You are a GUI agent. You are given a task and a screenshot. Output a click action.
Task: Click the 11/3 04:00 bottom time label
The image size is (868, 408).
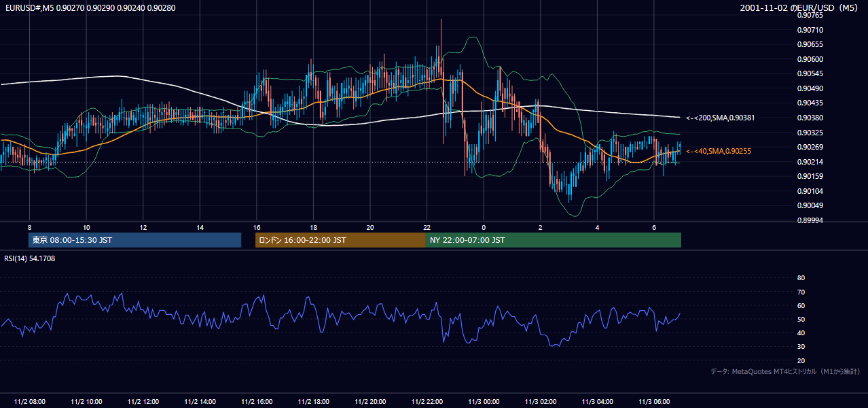coord(597,402)
